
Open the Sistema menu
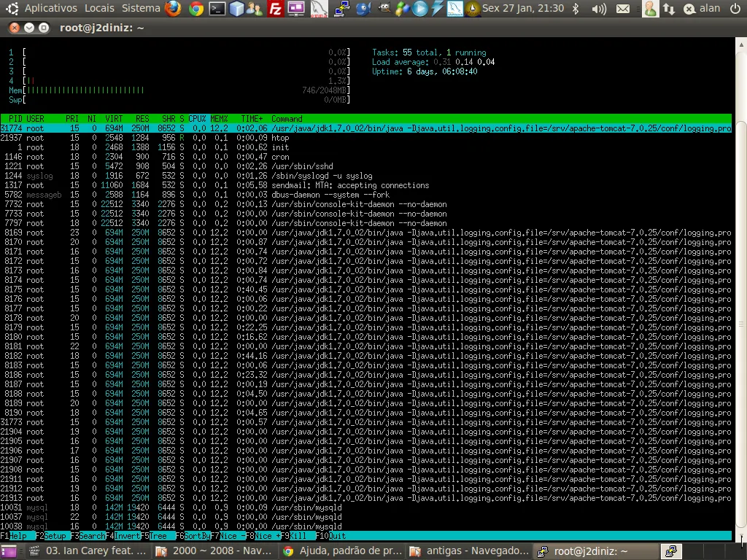(x=141, y=8)
